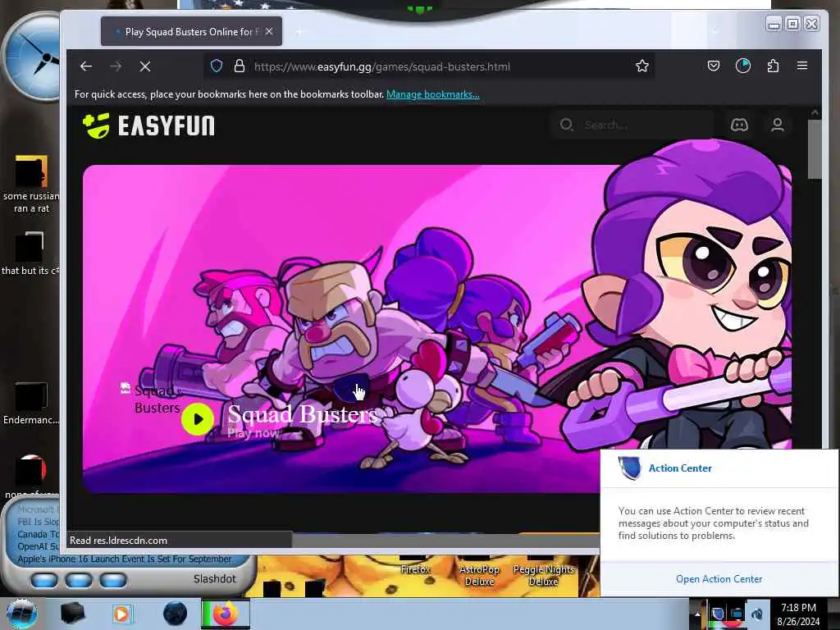
Task: Go to EasyFun home via logo
Action: pyautogui.click(x=149, y=126)
